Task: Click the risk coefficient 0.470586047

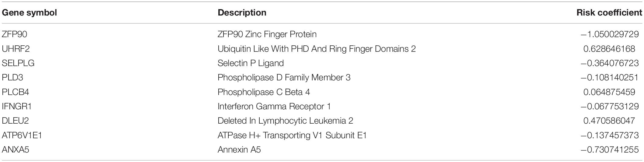Action: coord(609,121)
